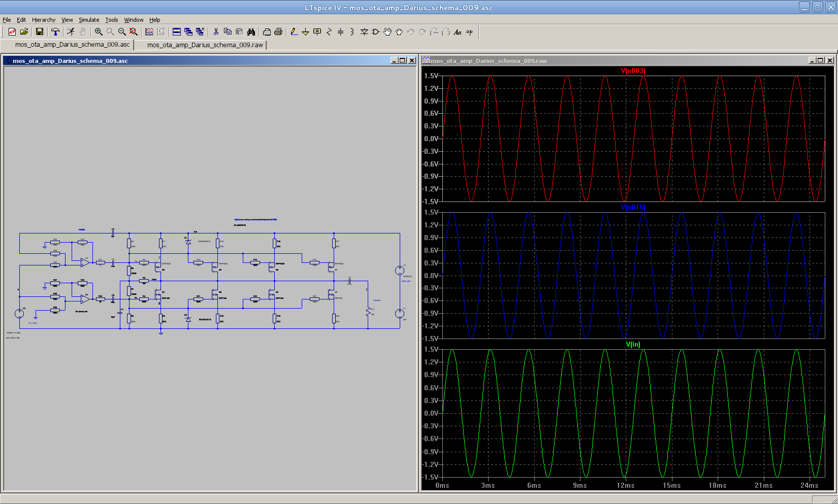838x504 pixels.
Task: Click the V(in) trace label
Action: (633, 344)
